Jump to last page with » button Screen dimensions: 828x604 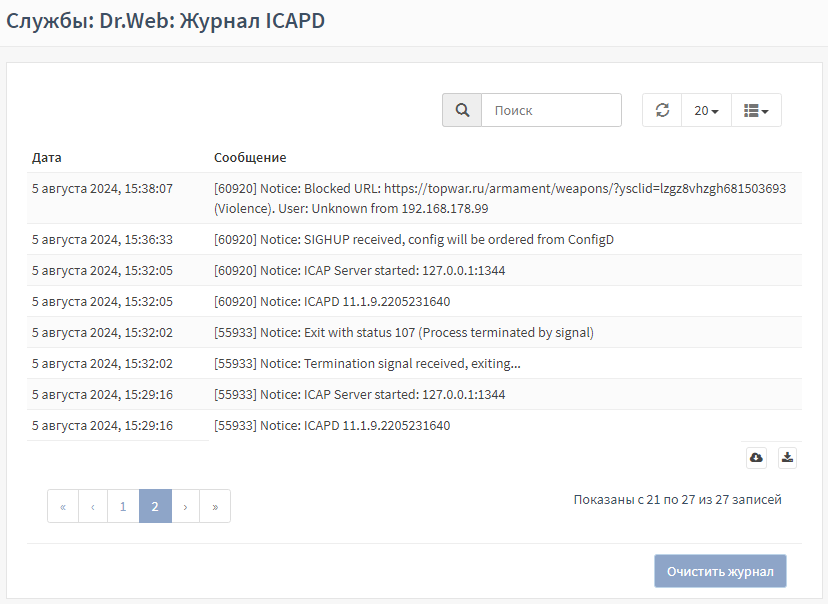215,506
